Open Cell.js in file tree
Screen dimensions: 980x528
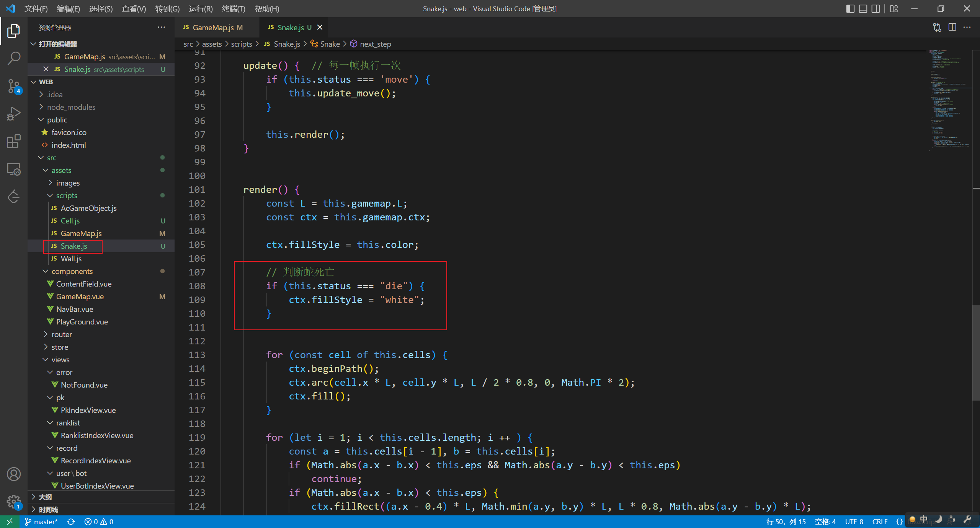101,221
